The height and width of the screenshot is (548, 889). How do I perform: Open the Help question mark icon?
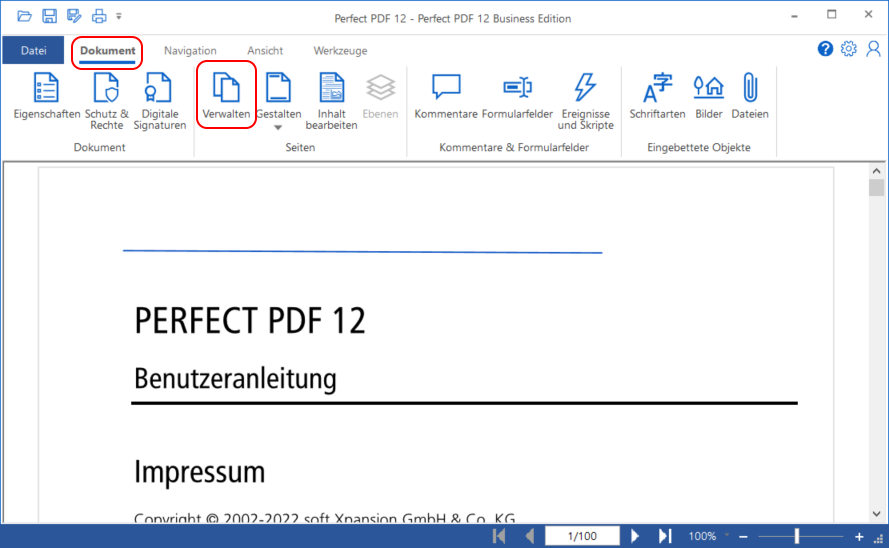coord(825,49)
